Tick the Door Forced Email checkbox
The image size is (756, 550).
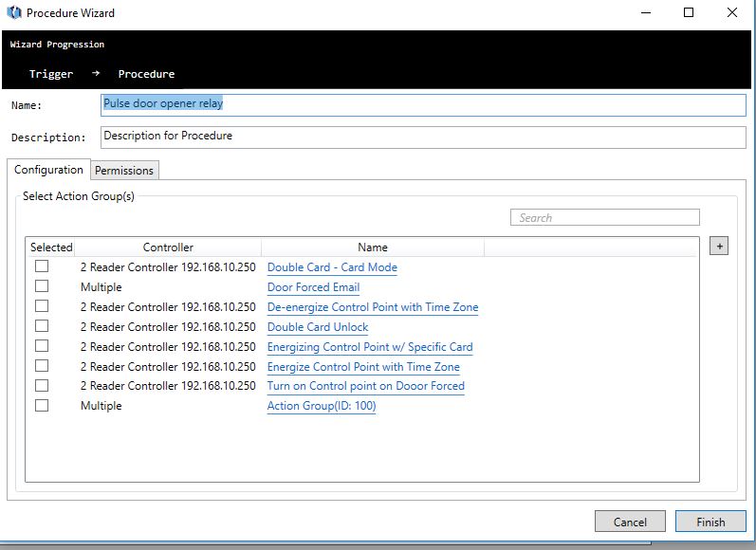coord(42,286)
